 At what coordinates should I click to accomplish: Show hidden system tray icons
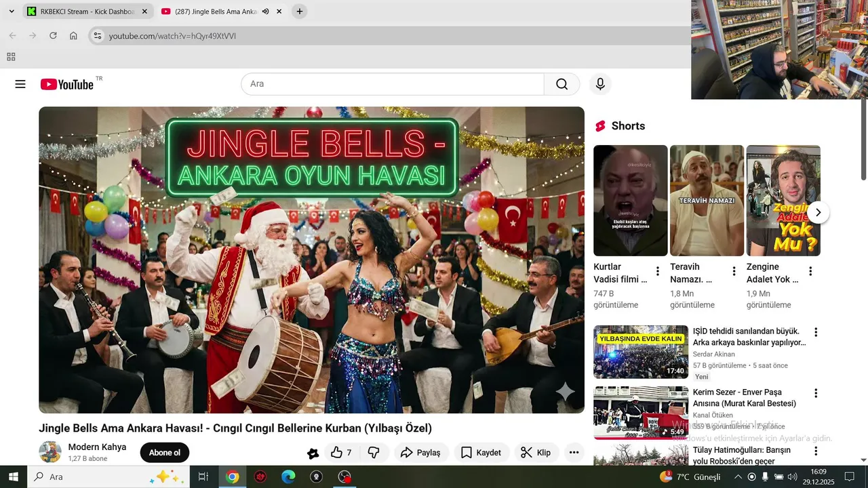coord(738,476)
